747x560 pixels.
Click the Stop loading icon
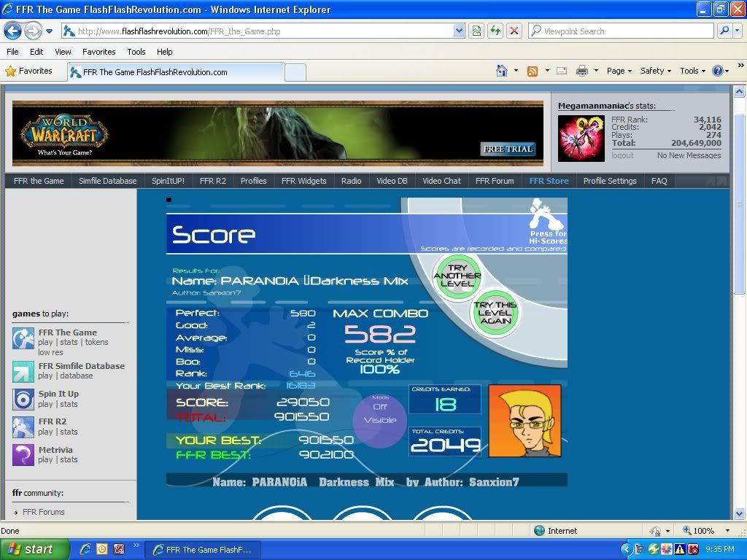(514, 31)
